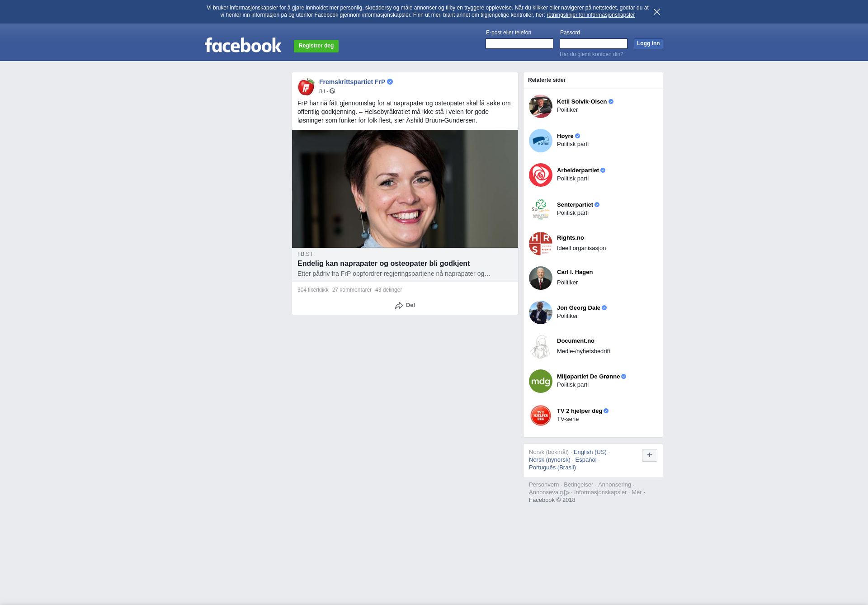
Task: Click the verified badge beside Fremskrittspartiet FrP
Action: tap(390, 82)
